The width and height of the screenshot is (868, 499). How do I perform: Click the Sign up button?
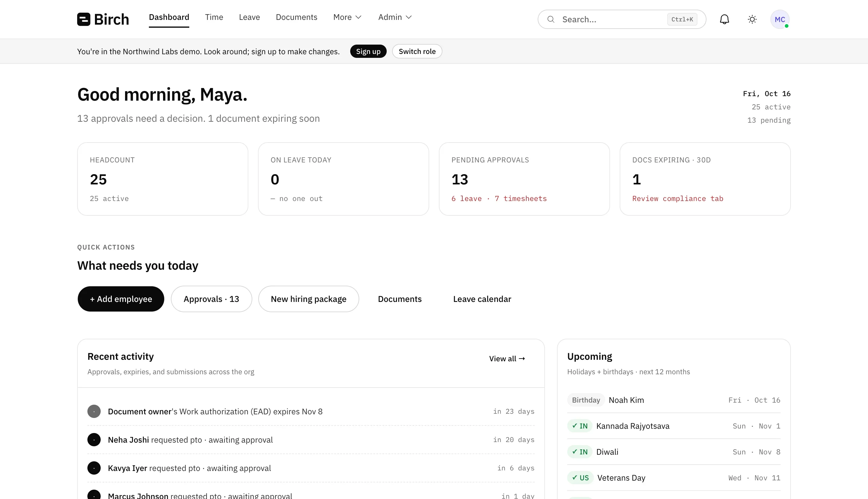tap(368, 52)
